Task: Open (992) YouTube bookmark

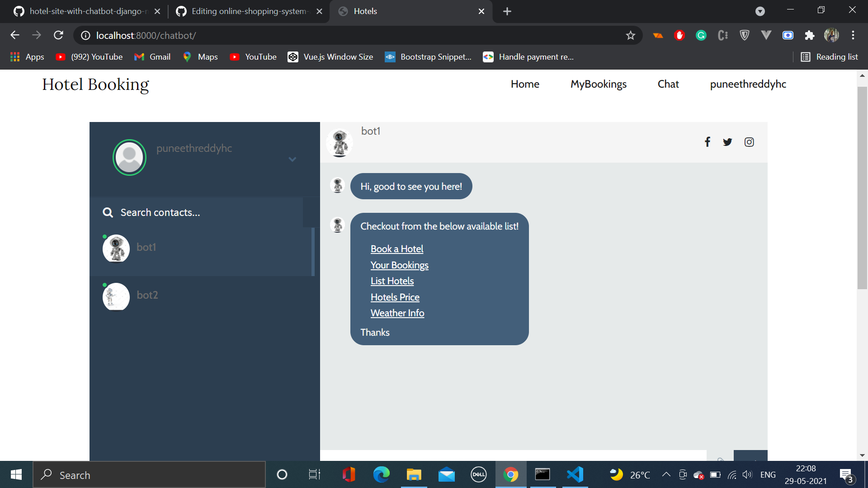Action: click(x=89, y=57)
